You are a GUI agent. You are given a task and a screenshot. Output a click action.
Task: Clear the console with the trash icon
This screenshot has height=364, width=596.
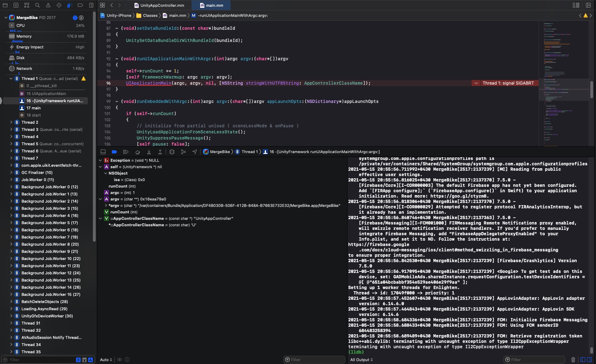coord(573,360)
